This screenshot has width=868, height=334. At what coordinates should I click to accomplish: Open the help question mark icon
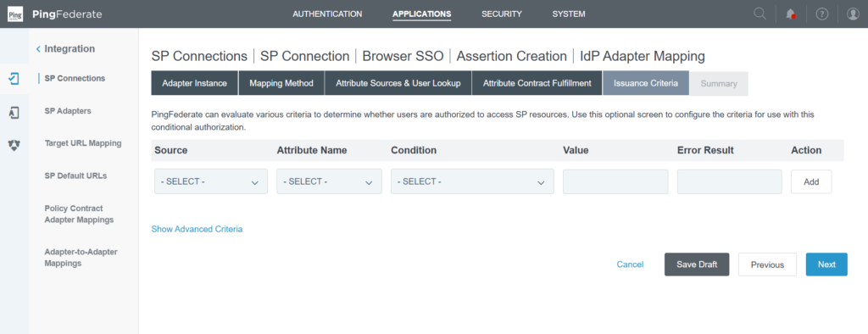click(x=822, y=14)
